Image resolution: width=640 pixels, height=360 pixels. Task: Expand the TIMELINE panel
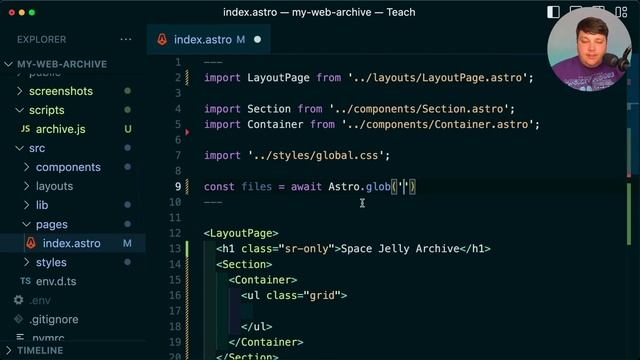tap(40, 350)
